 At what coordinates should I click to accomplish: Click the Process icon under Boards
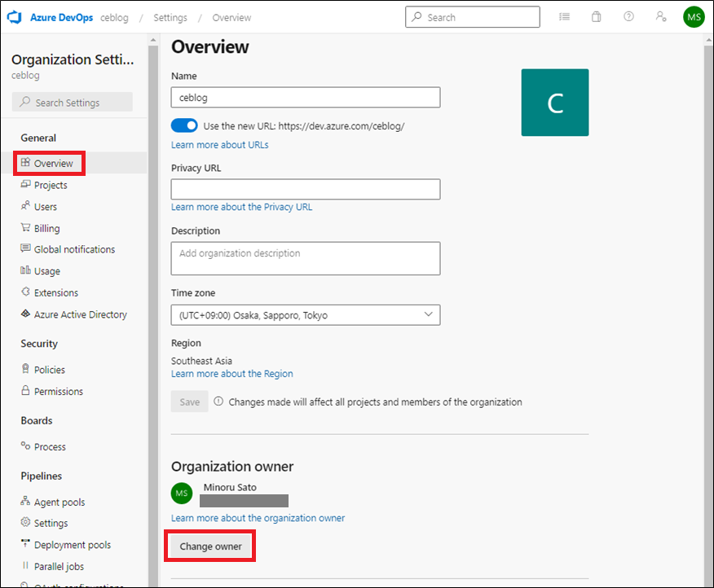point(25,446)
